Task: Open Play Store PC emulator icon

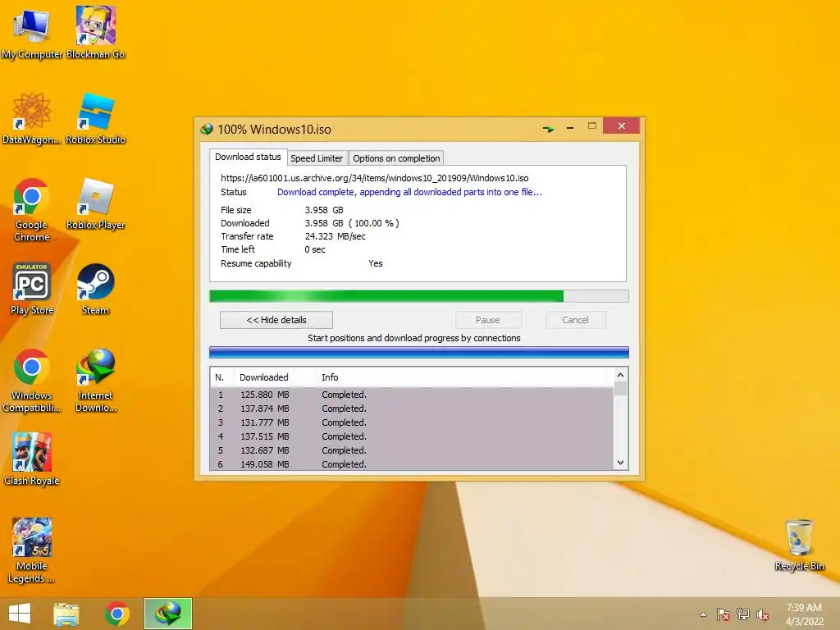Action: (32, 289)
